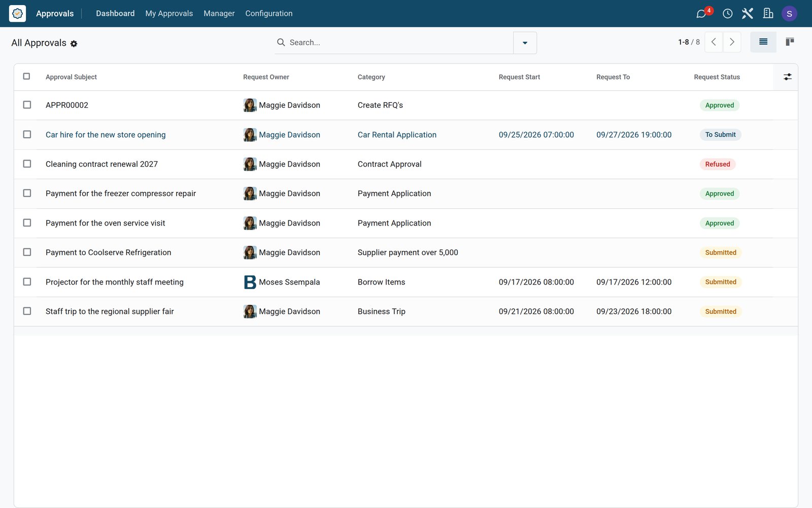The image size is (812, 508).
Task: Open the user avatar menu S
Action: click(x=789, y=14)
